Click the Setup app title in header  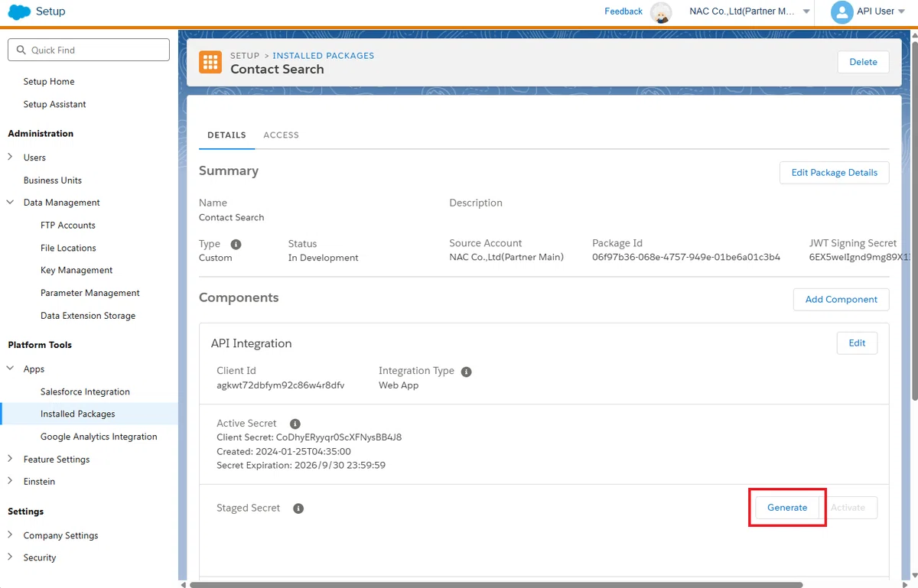[x=50, y=11]
